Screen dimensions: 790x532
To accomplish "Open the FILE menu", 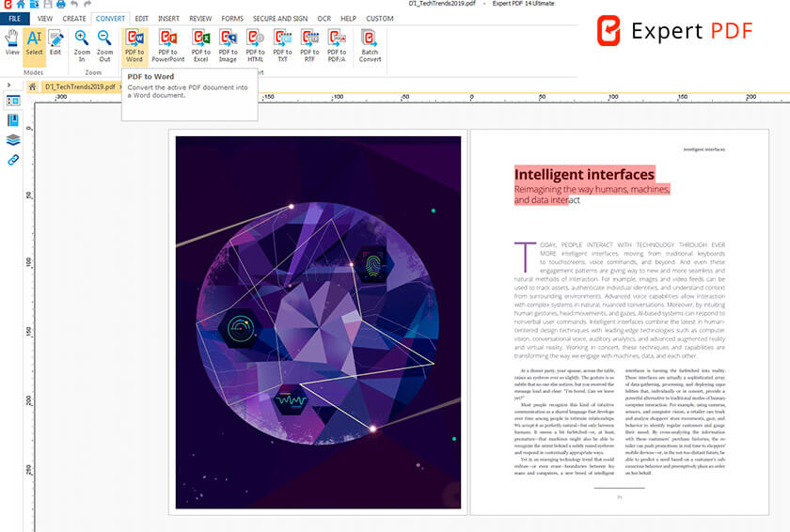I will coord(14,18).
